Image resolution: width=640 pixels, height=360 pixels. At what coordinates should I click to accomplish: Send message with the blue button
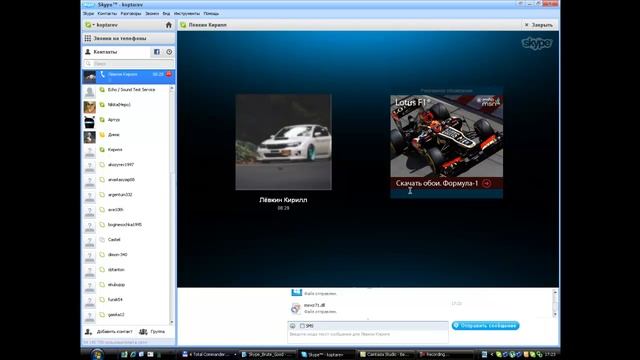coord(485,326)
